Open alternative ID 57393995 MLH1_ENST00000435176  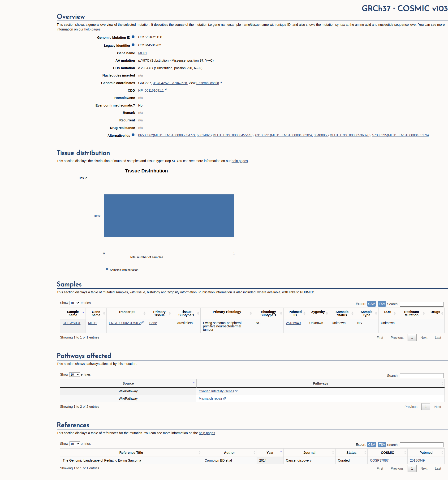pyautogui.click(x=401, y=135)
